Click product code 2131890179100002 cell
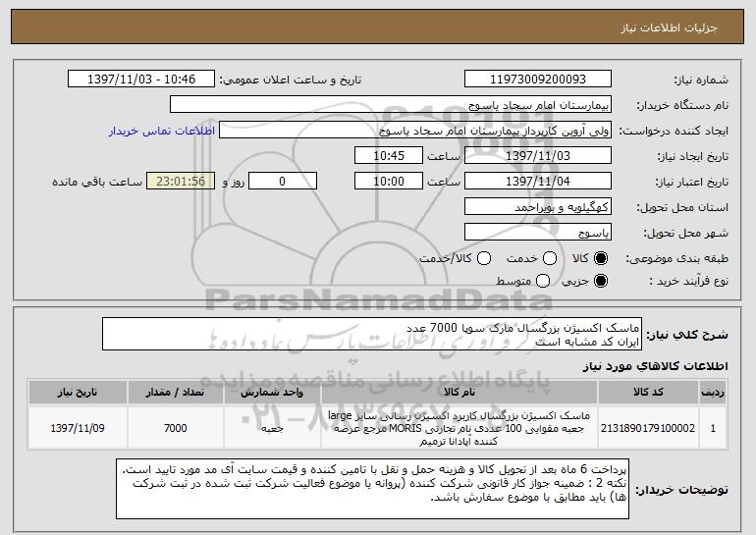This screenshot has height=535, width=756. [x=648, y=428]
